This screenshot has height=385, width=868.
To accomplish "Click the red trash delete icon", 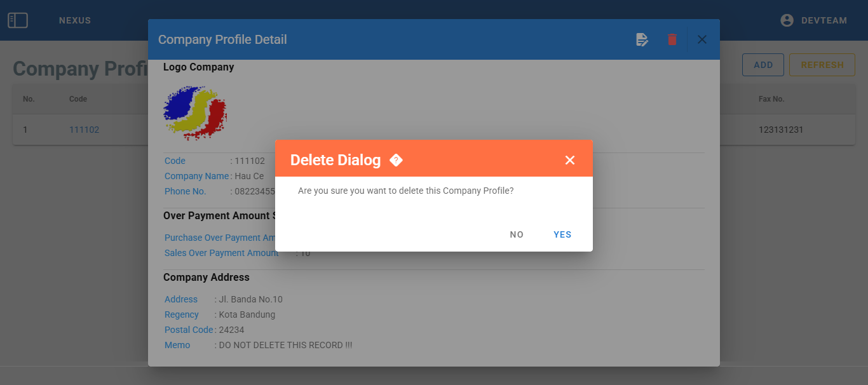I will [x=672, y=39].
